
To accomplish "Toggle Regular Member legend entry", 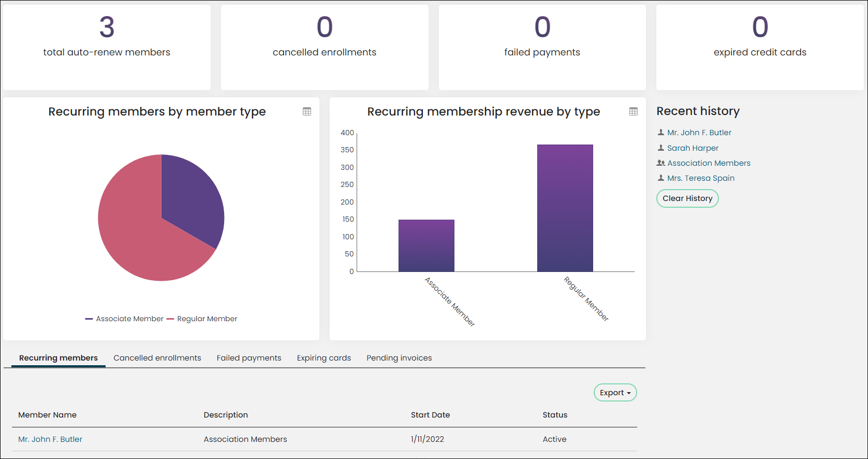I will coord(202,319).
